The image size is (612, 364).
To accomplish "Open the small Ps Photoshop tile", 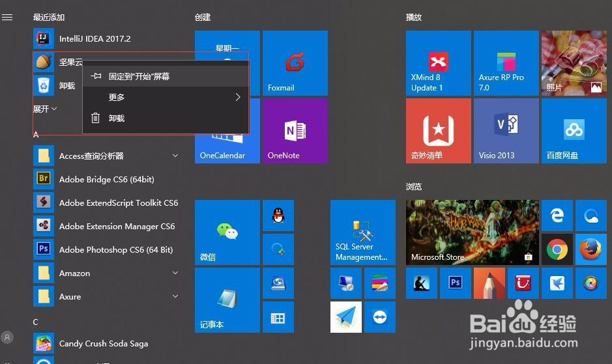I will pos(456,283).
